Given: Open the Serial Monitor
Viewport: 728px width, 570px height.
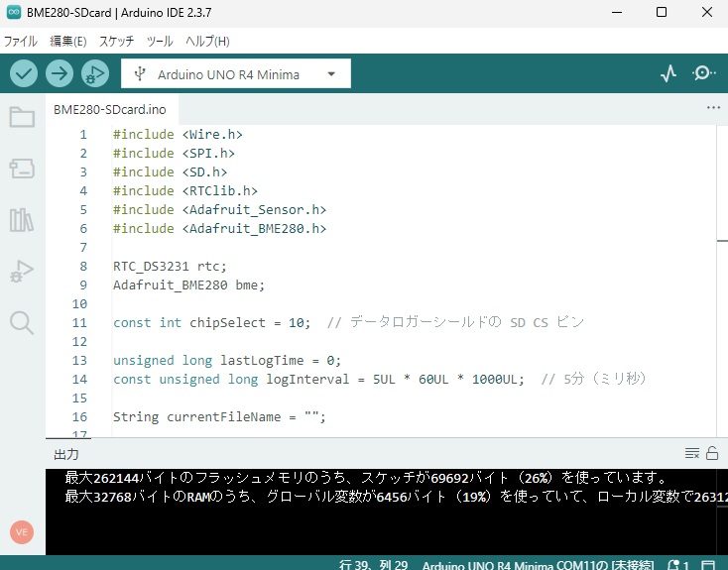Looking at the screenshot, I should pos(704,73).
